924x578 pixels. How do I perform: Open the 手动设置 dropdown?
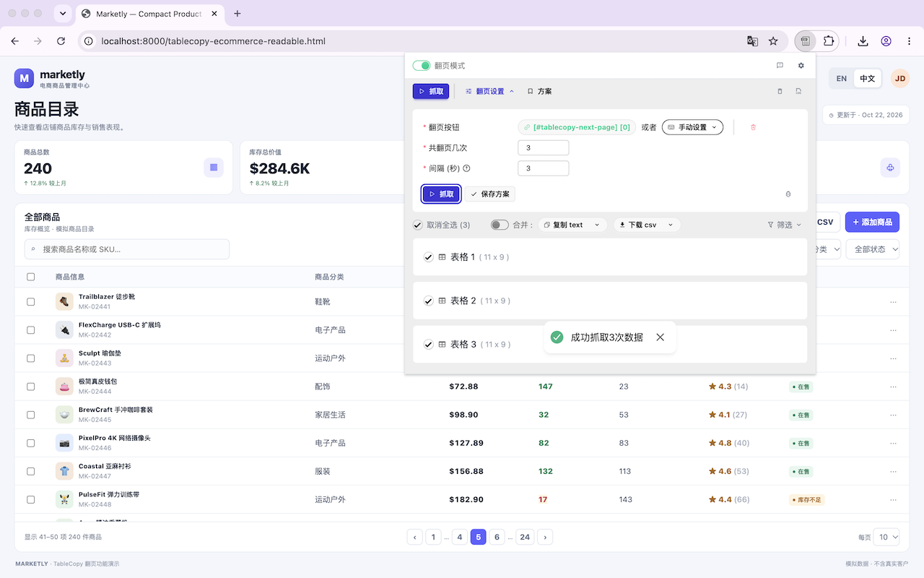click(x=692, y=127)
